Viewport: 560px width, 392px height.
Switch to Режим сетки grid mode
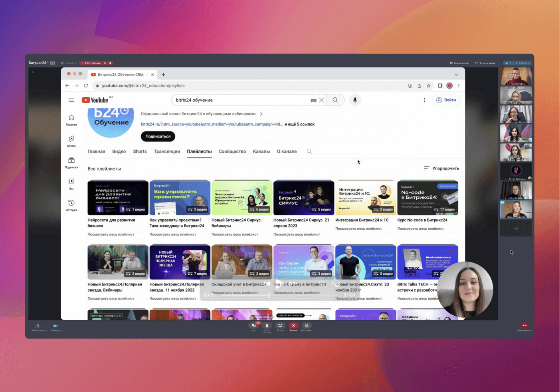pyautogui.click(x=459, y=63)
